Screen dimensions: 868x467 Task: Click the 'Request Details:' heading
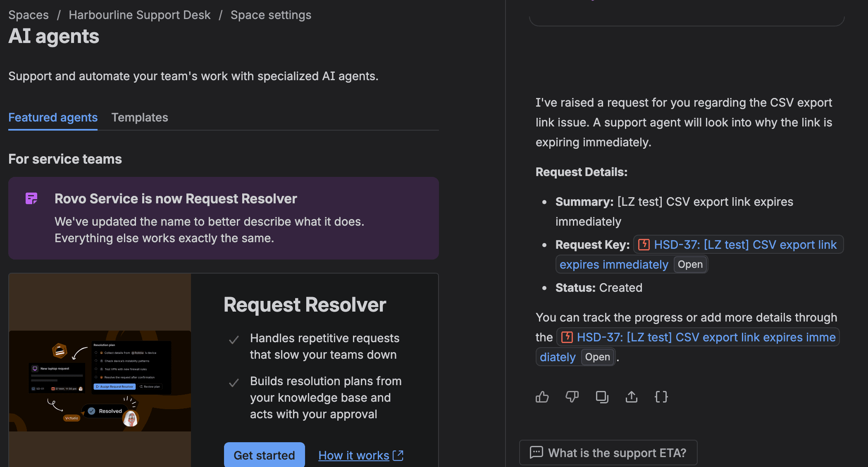[582, 172]
